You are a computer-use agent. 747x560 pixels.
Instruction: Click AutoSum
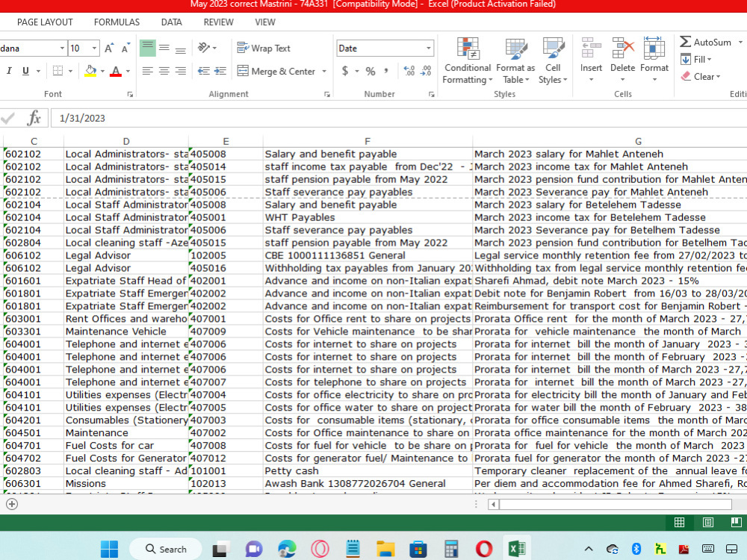706,42
